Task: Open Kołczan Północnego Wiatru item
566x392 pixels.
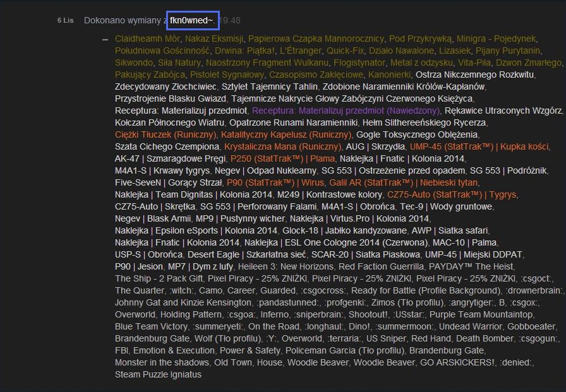Action: [x=169, y=122]
